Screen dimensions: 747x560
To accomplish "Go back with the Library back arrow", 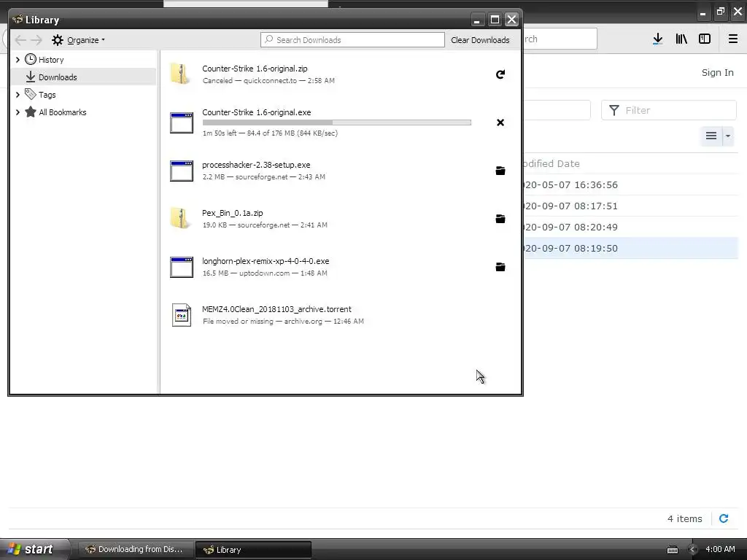I will pos(20,40).
